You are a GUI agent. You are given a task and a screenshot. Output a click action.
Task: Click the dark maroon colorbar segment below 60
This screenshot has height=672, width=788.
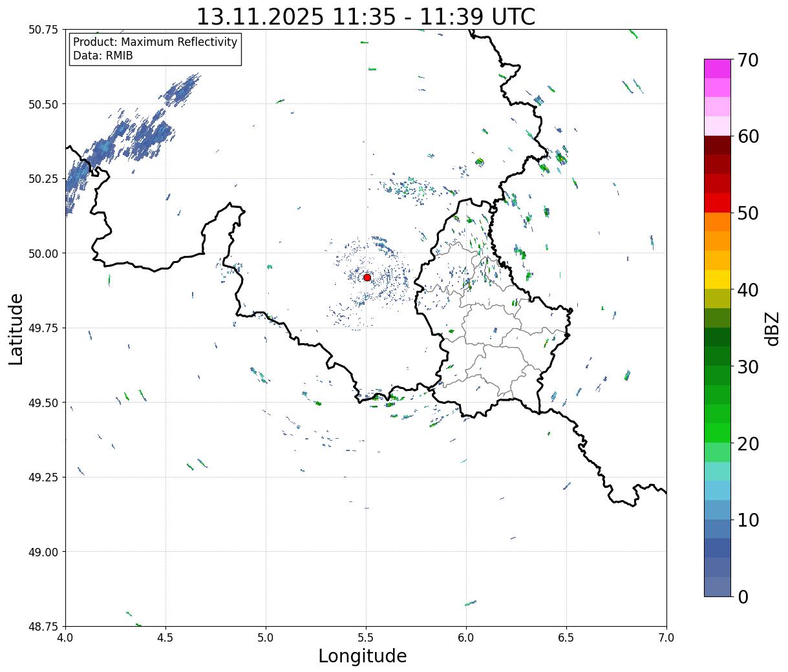(718, 145)
